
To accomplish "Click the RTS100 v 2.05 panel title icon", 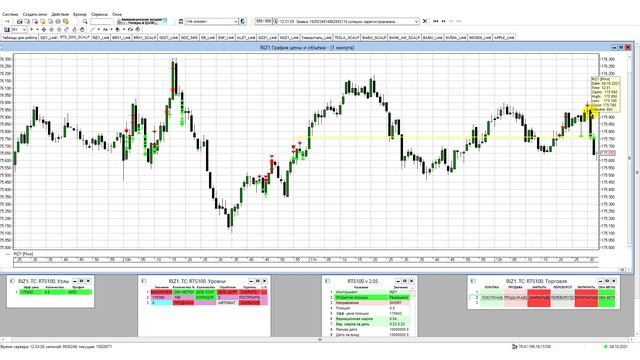I will (x=327, y=281).
